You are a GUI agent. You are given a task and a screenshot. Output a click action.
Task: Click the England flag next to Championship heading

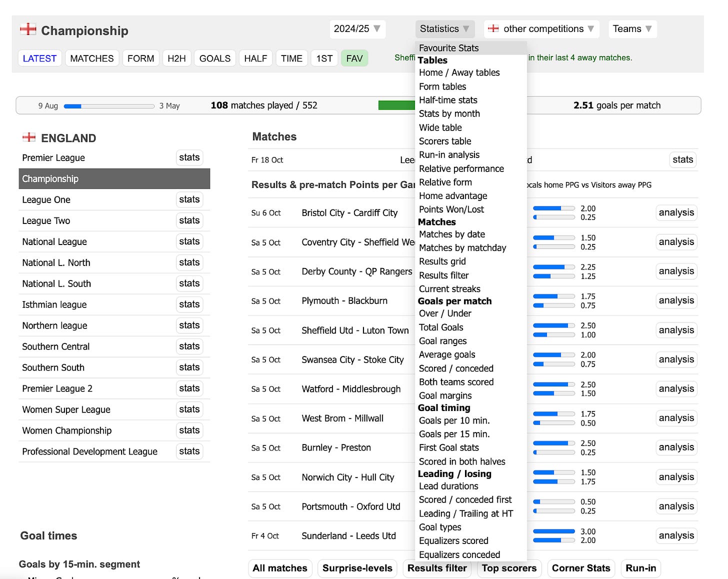point(28,29)
